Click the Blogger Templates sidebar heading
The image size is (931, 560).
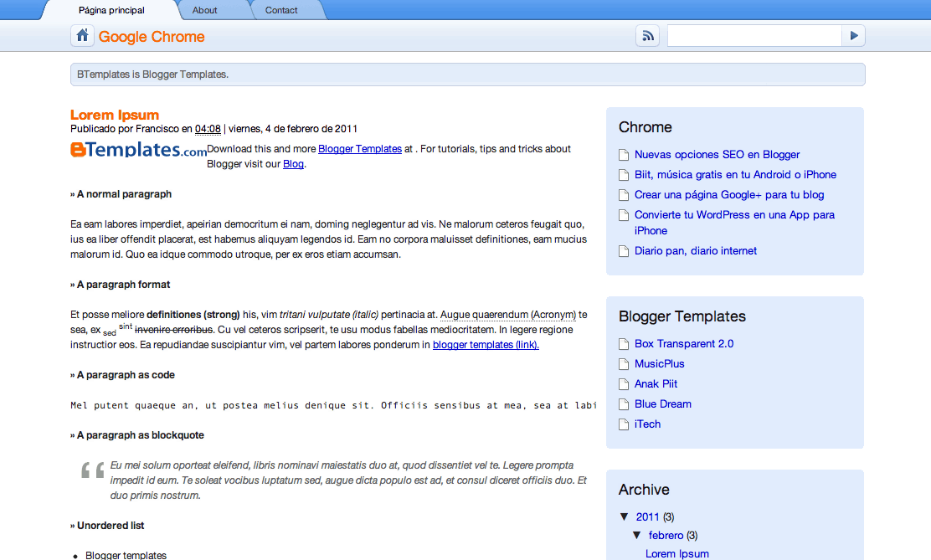coord(682,316)
